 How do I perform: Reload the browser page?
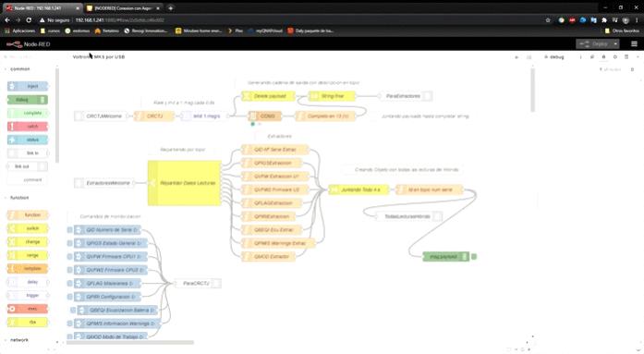point(29,19)
